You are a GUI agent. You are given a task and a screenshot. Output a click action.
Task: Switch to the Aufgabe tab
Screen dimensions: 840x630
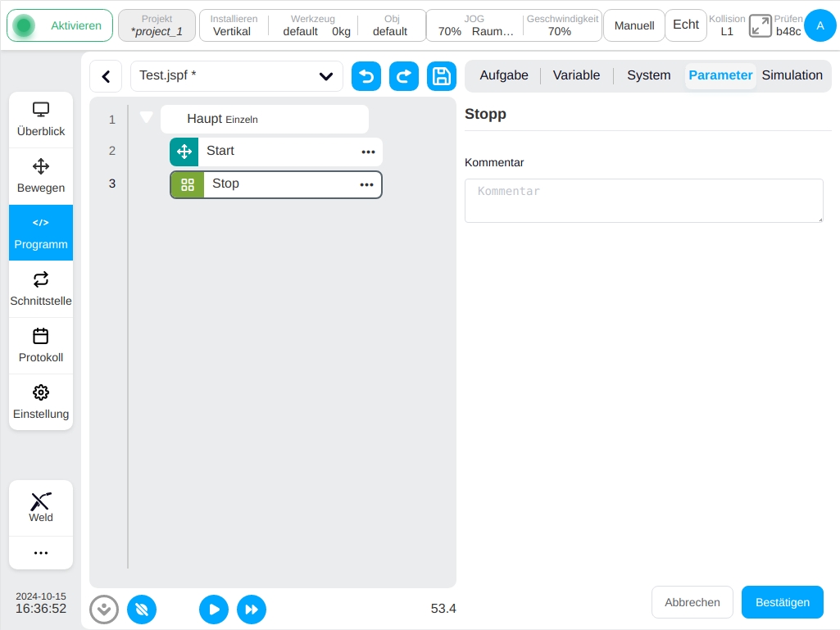(x=503, y=75)
